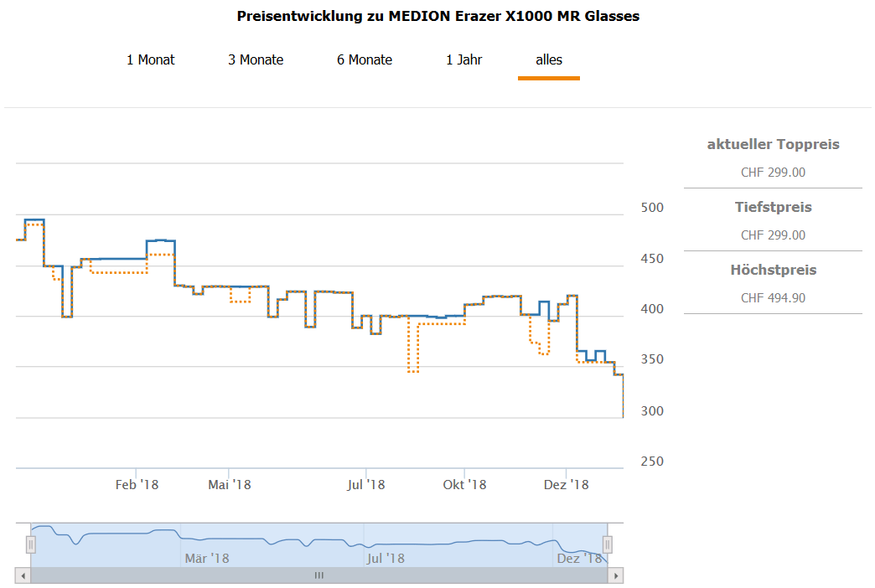Switch to 3 Monate range
The height and width of the screenshot is (588, 875).
click(x=256, y=59)
